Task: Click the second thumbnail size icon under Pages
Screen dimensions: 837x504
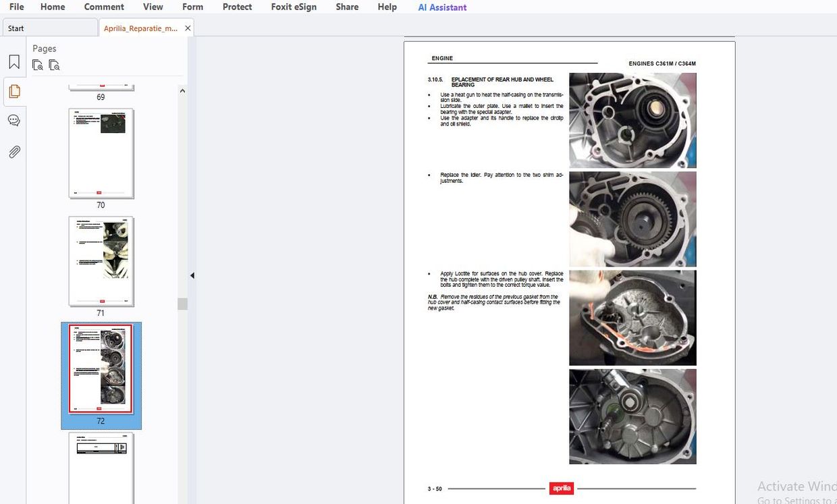Action: (x=54, y=65)
